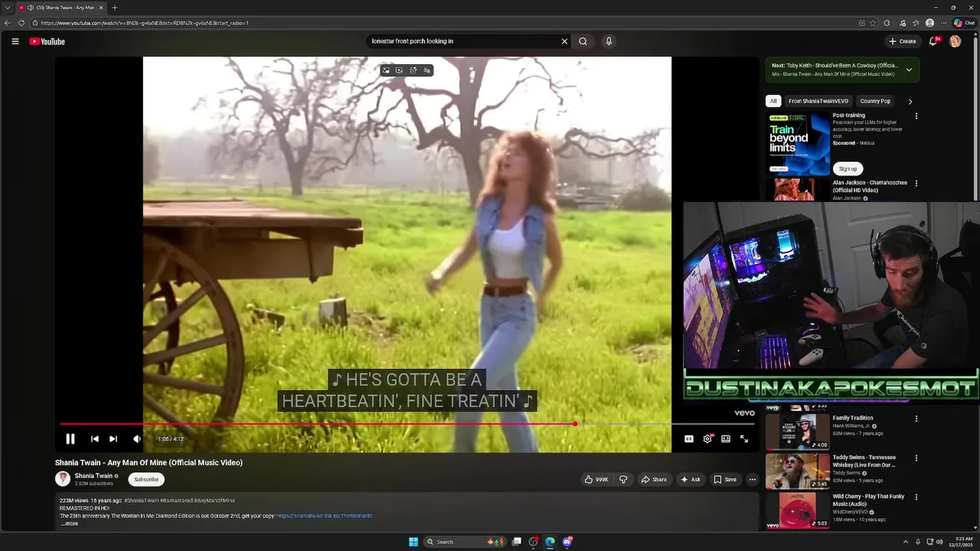Open options for Family Tradition video

pyautogui.click(x=916, y=419)
